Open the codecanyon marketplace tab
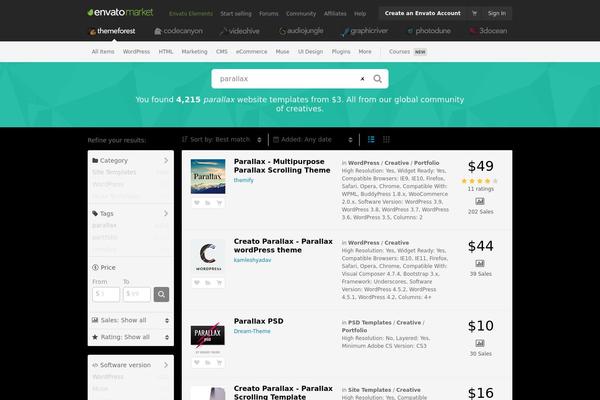 tap(178, 31)
